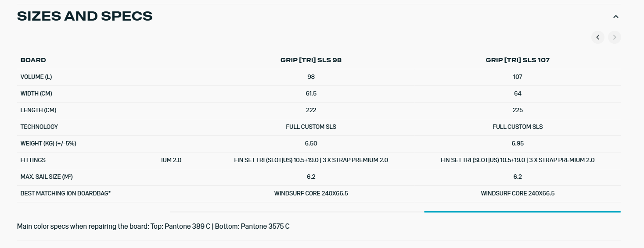Image resolution: width=644 pixels, height=248 pixels.
Task: Click the 6.95 weight value cell
Action: click(517, 143)
